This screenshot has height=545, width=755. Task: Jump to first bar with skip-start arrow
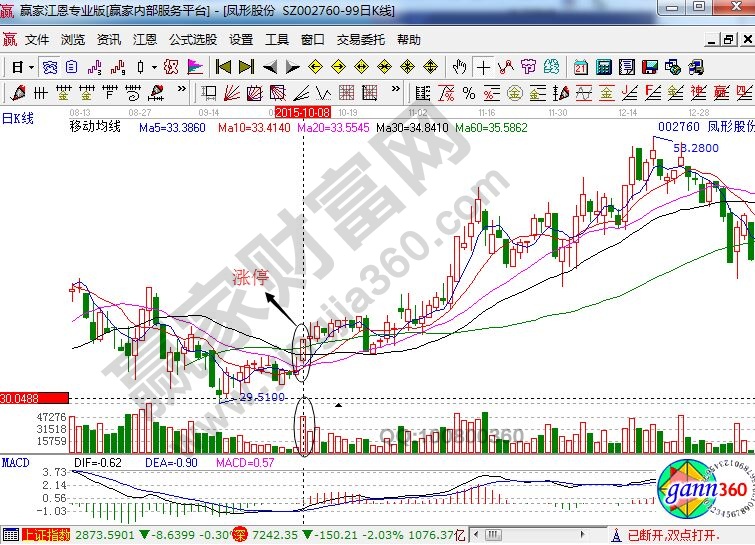point(222,67)
